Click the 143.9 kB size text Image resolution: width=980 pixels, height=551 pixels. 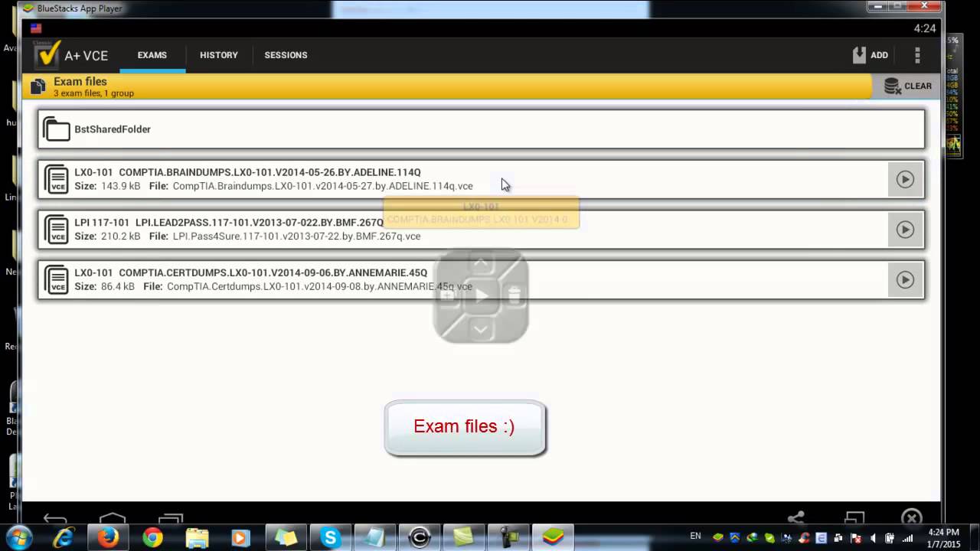click(x=120, y=186)
